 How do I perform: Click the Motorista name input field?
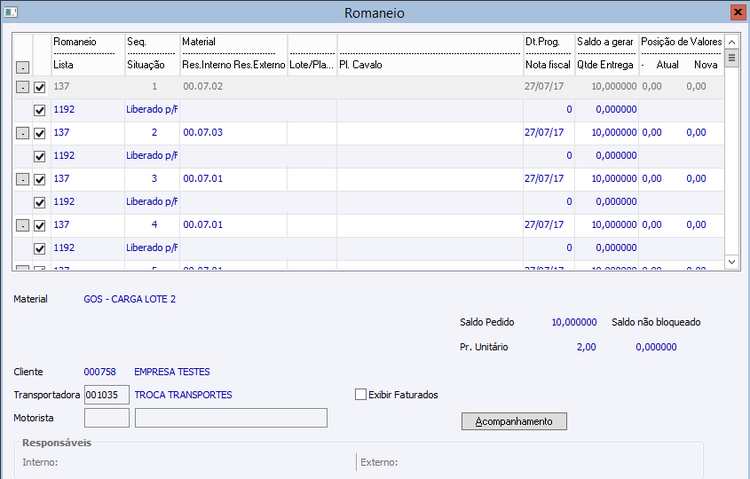point(231,418)
